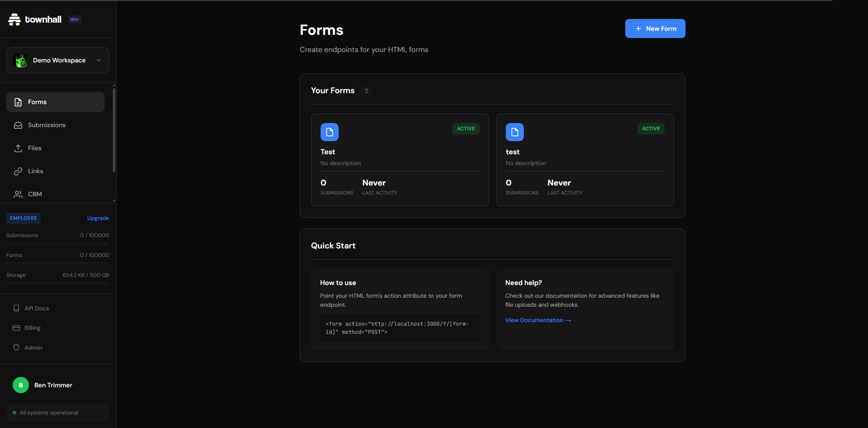Click the Submissions inbox icon

point(18,125)
